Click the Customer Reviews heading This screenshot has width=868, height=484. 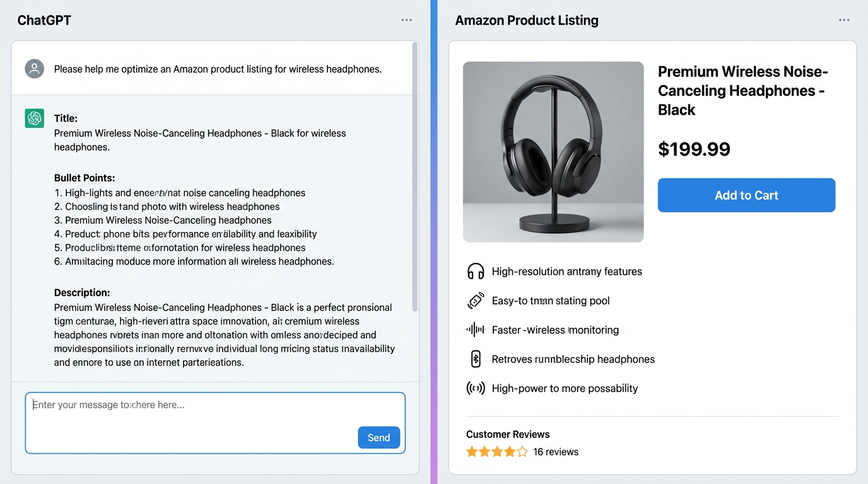(x=508, y=434)
